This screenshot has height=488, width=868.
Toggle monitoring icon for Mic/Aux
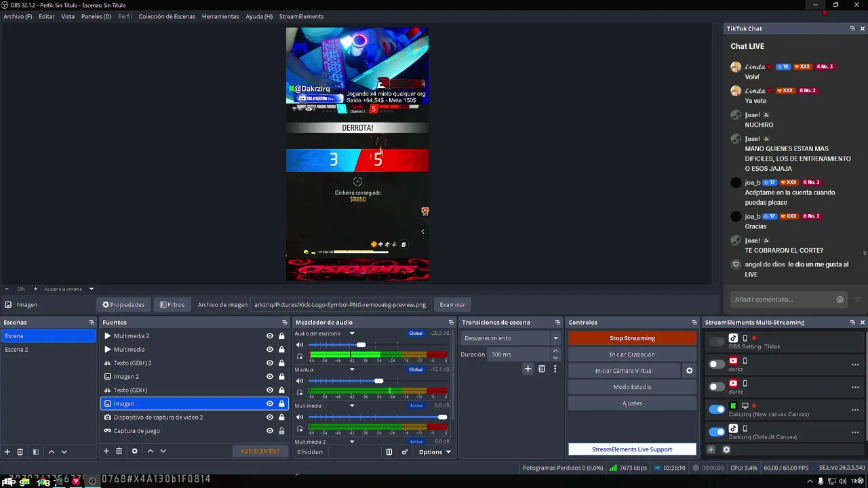tap(300, 392)
